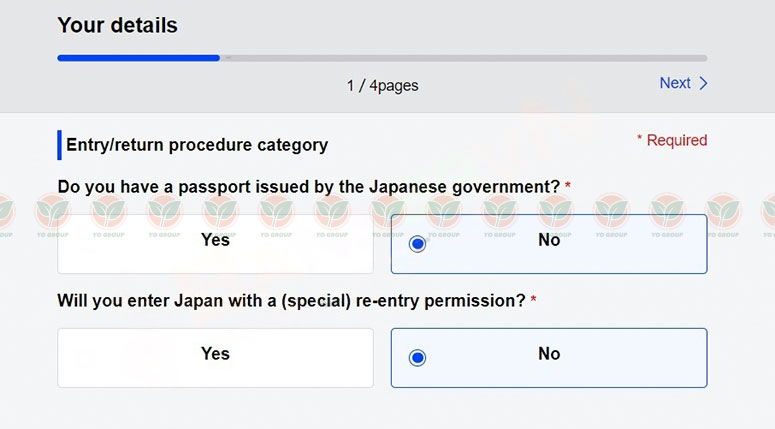Click the blue filled part of progress bar
The image size is (775, 429).
(x=138, y=58)
